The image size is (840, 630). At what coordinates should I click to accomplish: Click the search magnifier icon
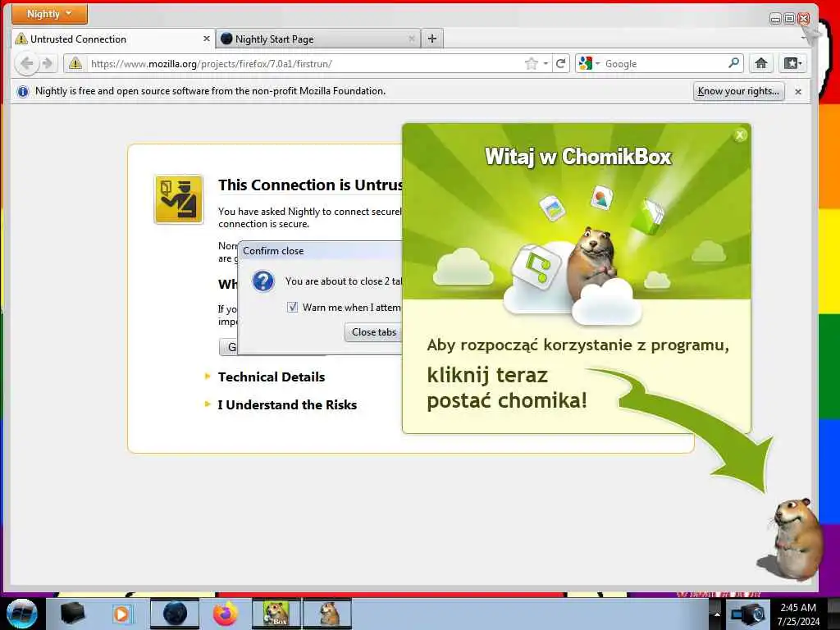click(x=734, y=63)
